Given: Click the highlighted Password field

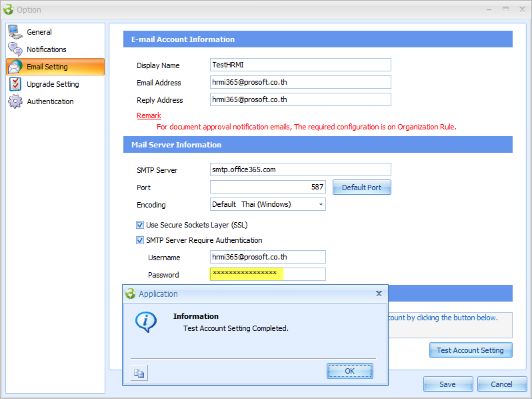Looking at the screenshot, I should 267,274.
